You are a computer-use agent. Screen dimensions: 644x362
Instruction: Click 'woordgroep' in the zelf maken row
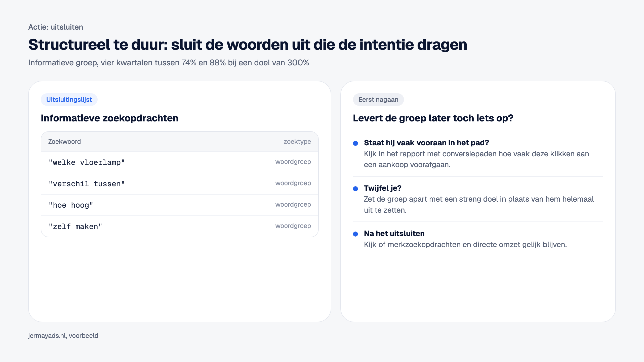coord(293,226)
